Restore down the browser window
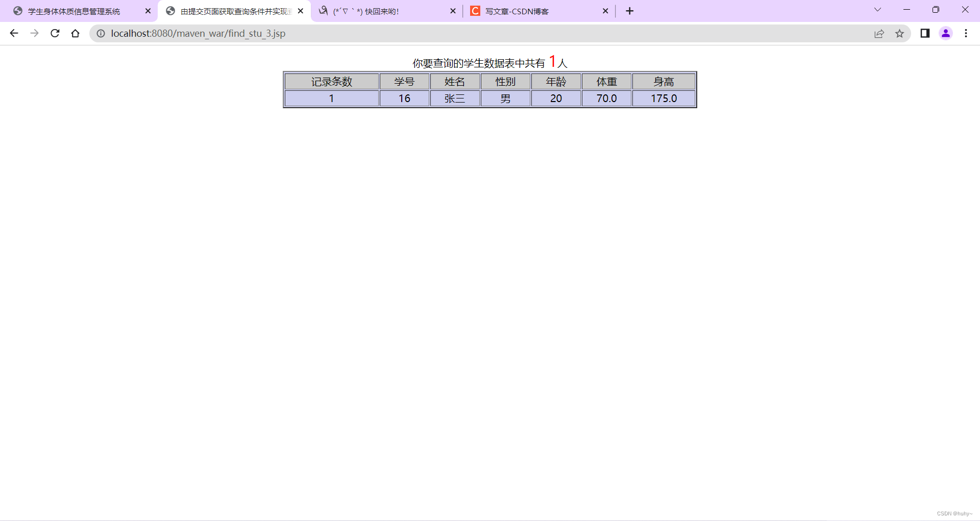 (936, 10)
